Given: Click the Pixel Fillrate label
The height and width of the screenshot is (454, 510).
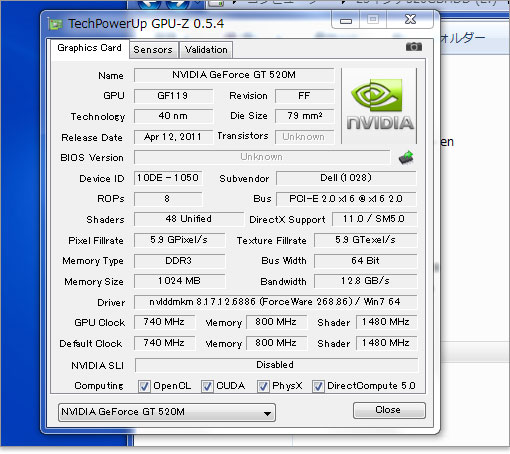Looking at the screenshot, I should [x=96, y=241].
